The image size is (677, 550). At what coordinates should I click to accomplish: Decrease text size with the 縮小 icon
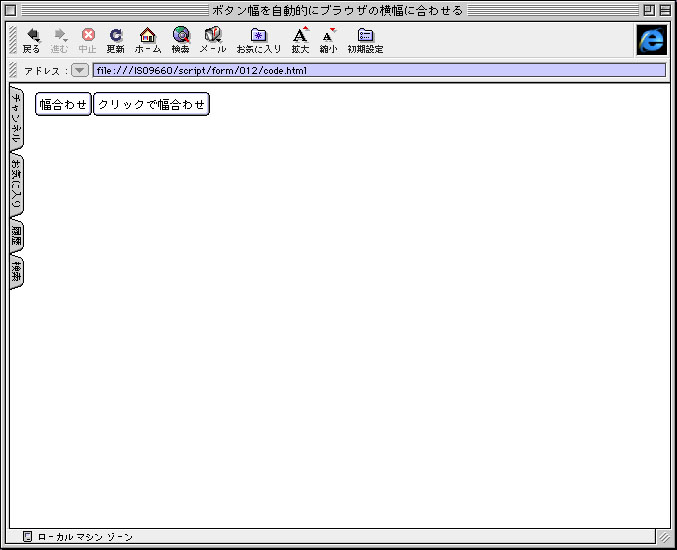click(328, 36)
